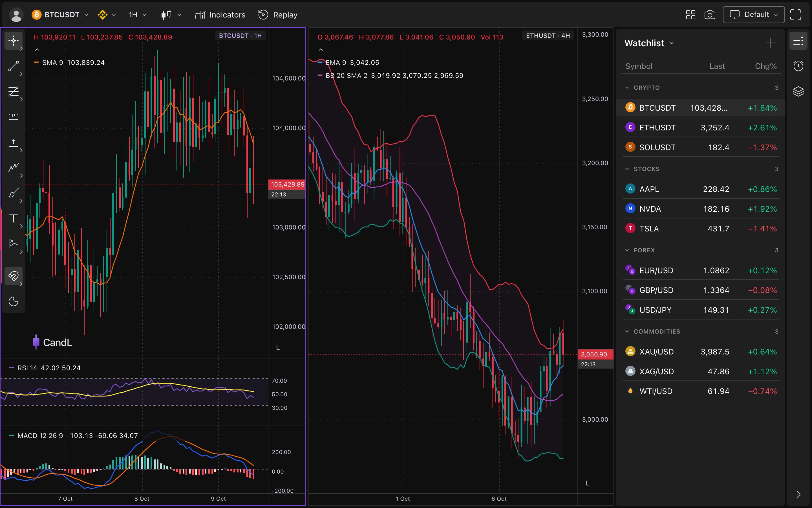Open the candlestick chart type dropdown
This screenshot has height=508, width=812.
(x=171, y=15)
